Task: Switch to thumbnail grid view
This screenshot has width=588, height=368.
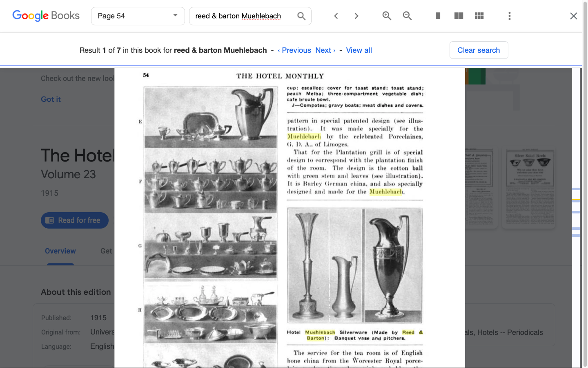Action: point(479,16)
